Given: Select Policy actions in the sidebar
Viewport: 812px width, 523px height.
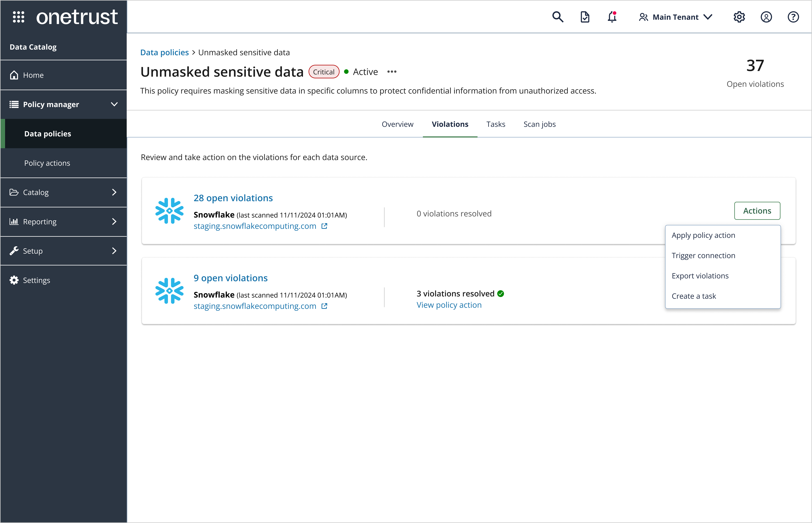Looking at the screenshot, I should pyautogui.click(x=47, y=163).
